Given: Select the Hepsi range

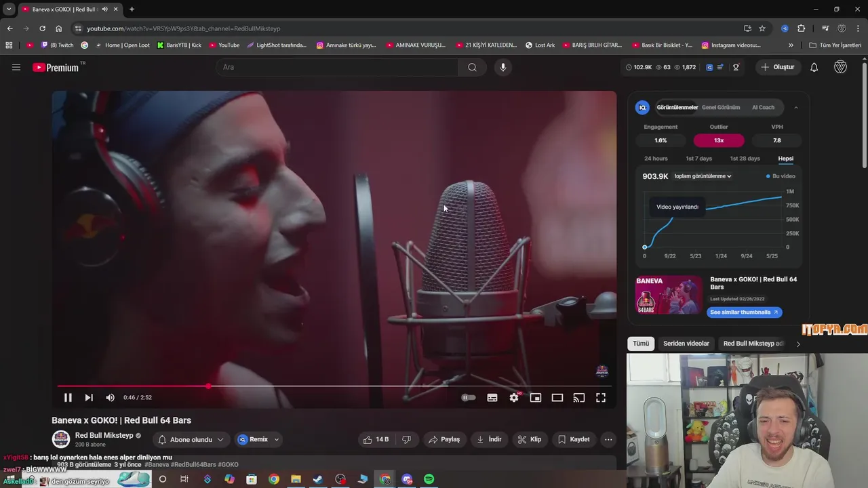Looking at the screenshot, I should (785, 159).
